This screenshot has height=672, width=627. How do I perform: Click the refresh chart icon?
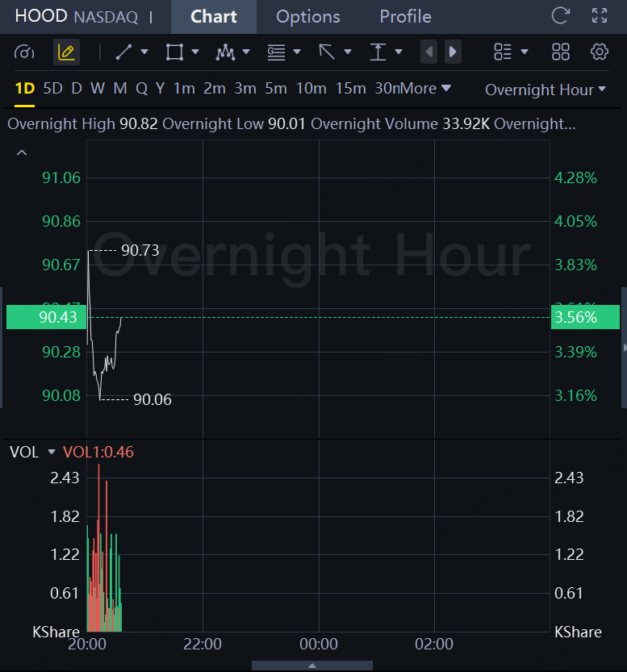(560, 16)
